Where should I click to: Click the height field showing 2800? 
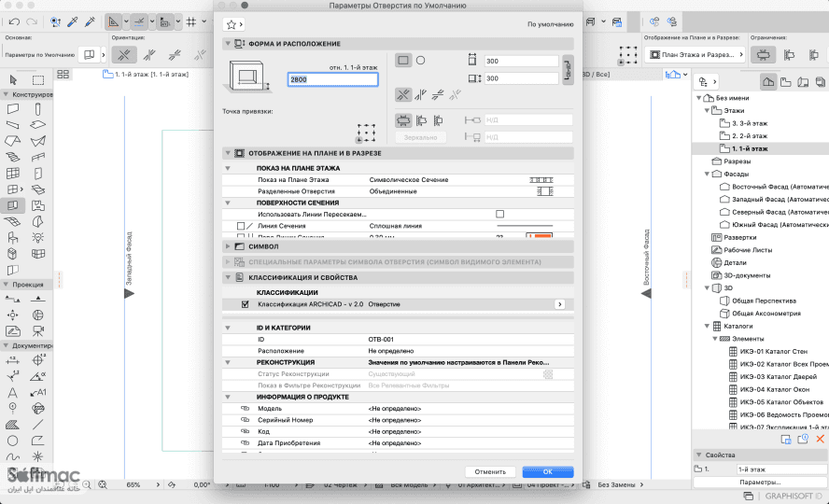(332, 79)
